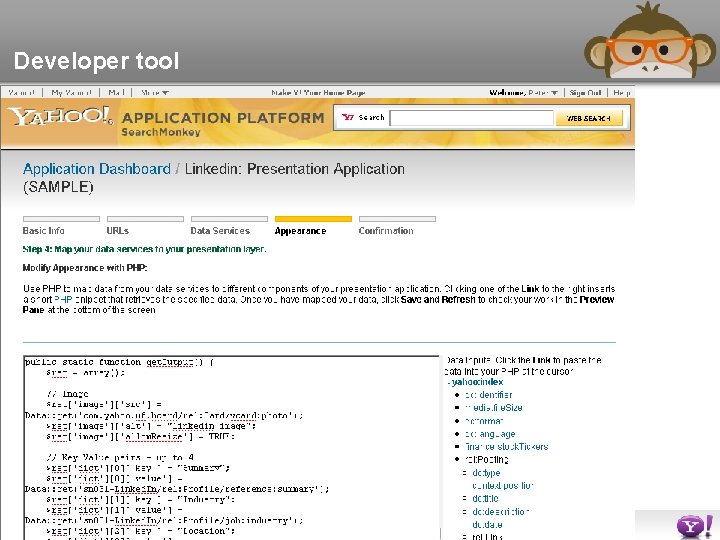Go to the Confirmation step tab
Image resolution: width=720 pixels, height=540 pixels.
coord(397,226)
